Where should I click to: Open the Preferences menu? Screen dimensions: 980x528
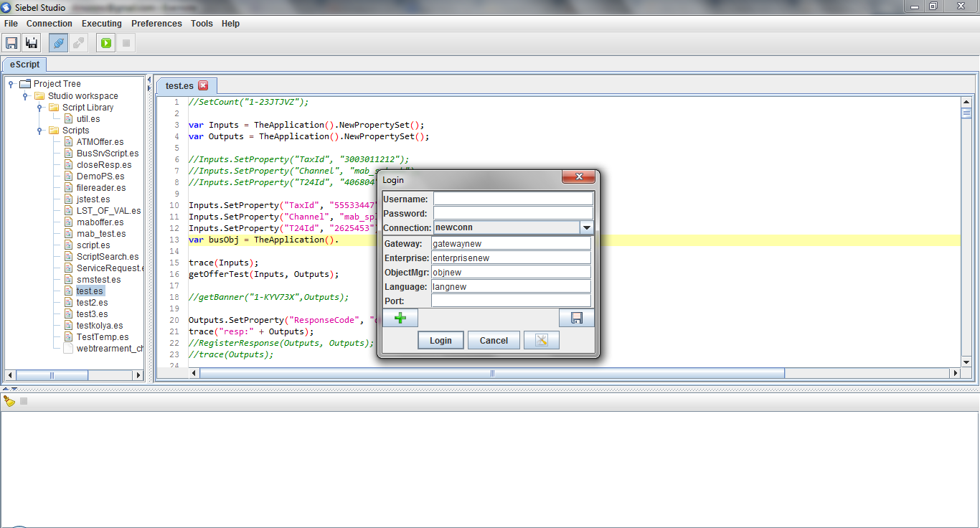pyautogui.click(x=156, y=24)
